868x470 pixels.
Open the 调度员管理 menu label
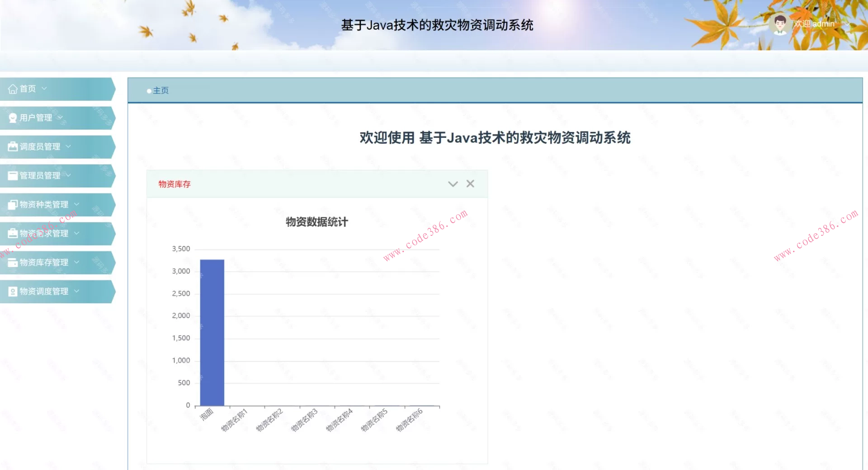coord(40,146)
